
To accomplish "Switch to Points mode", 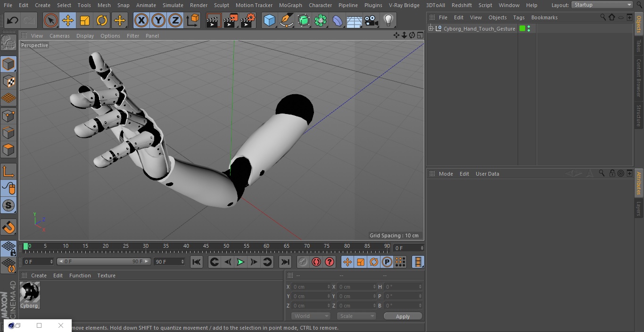I will (8, 115).
